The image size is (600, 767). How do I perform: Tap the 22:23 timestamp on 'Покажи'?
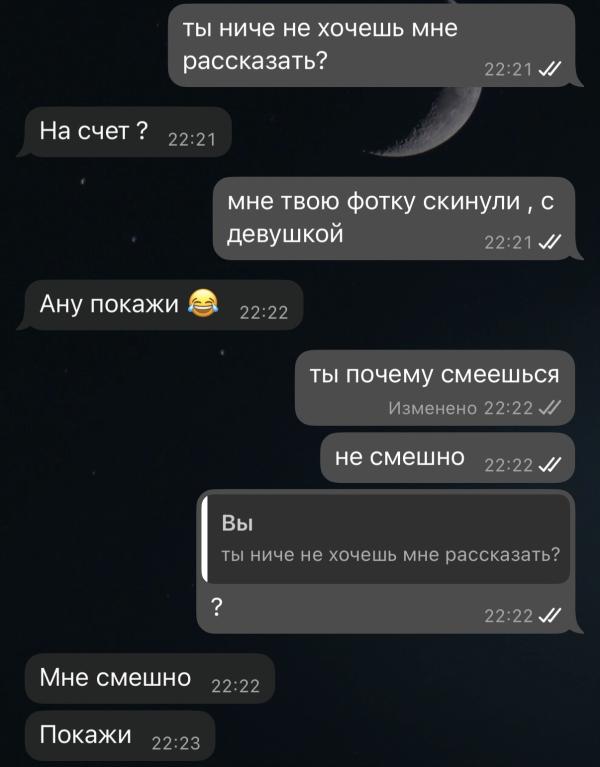(176, 744)
